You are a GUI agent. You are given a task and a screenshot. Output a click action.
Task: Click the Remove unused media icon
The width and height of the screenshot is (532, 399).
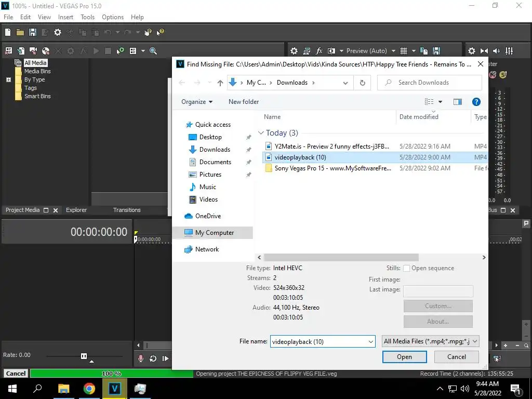point(8,51)
